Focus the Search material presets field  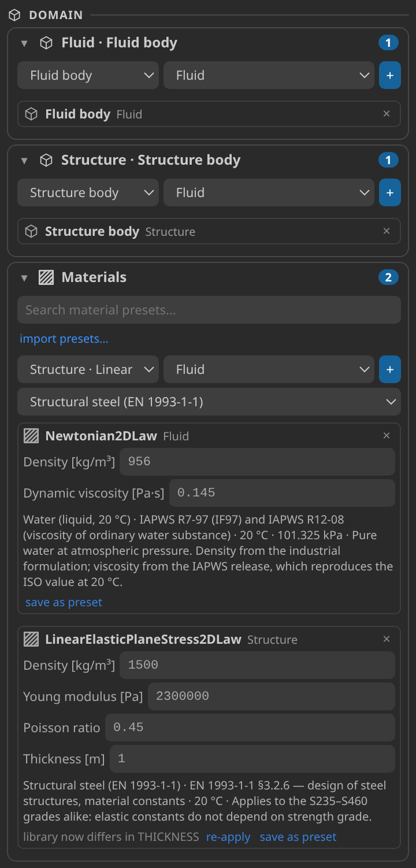pyautogui.click(x=209, y=310)
